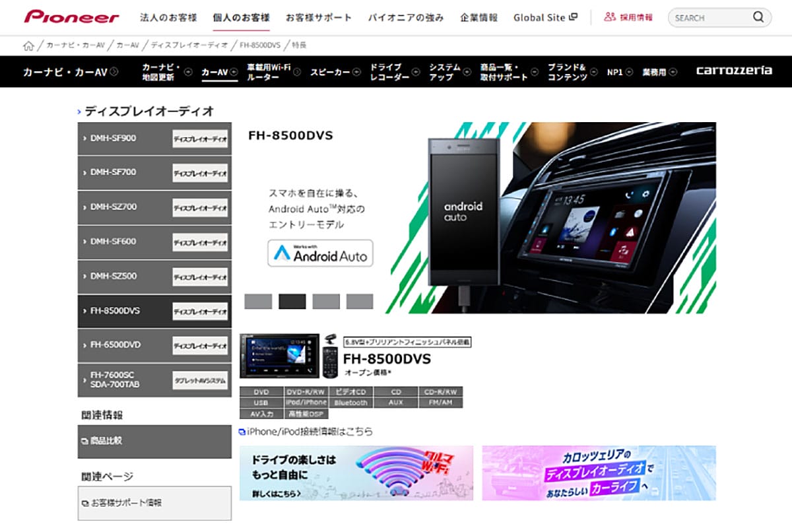Select FH-7600SC SDA-700TAB in sidebar

(154, 380)
